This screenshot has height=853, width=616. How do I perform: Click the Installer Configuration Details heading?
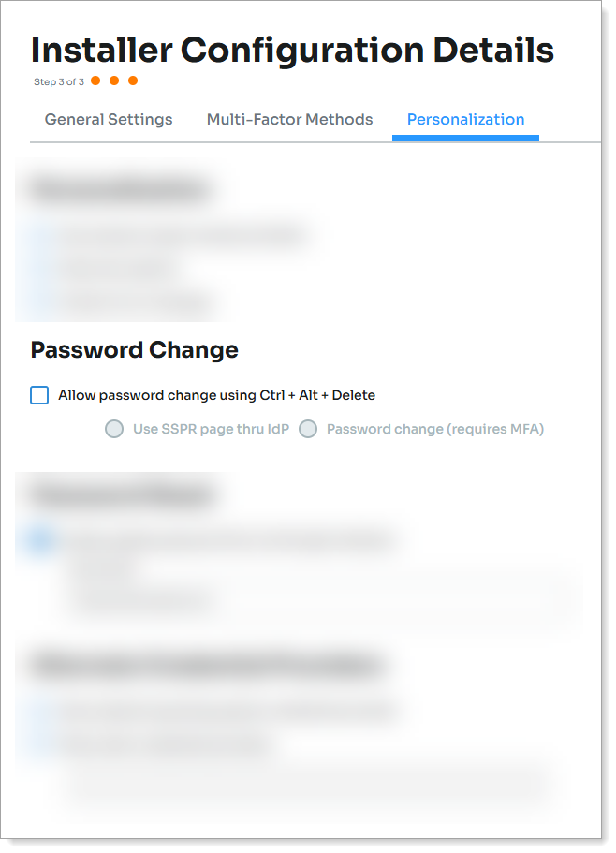(292, 50)
